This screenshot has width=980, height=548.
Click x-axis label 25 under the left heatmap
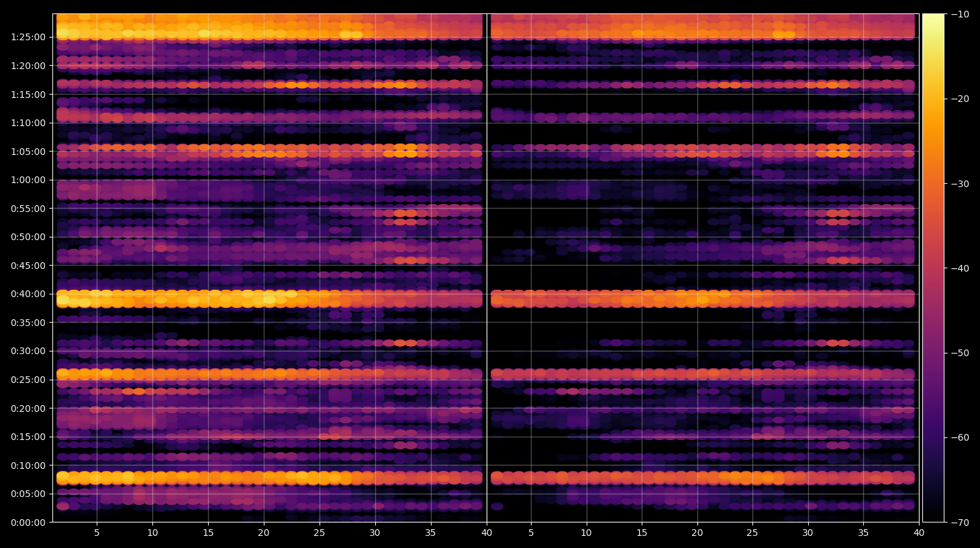(x=319, y=533)
